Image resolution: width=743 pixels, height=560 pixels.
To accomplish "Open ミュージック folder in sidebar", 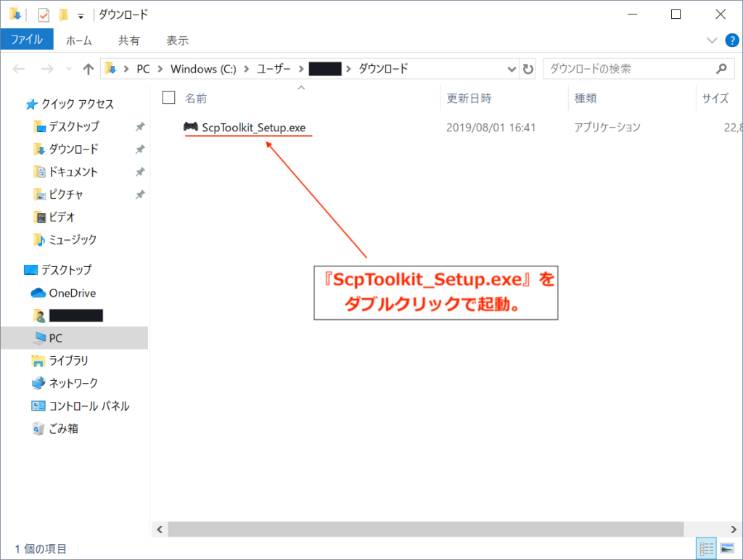I will 73,239.
